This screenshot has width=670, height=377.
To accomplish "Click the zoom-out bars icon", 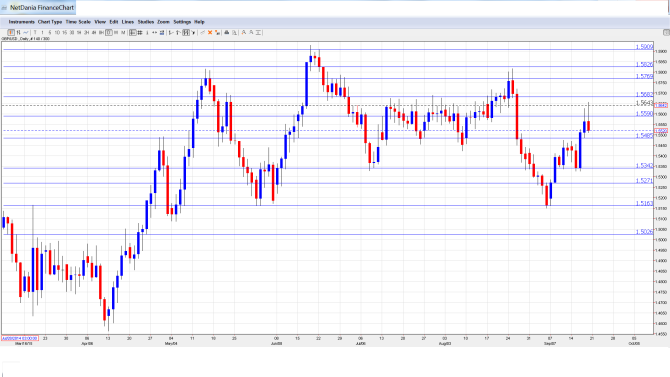I will pyautogui.click(x=171, y=32).
